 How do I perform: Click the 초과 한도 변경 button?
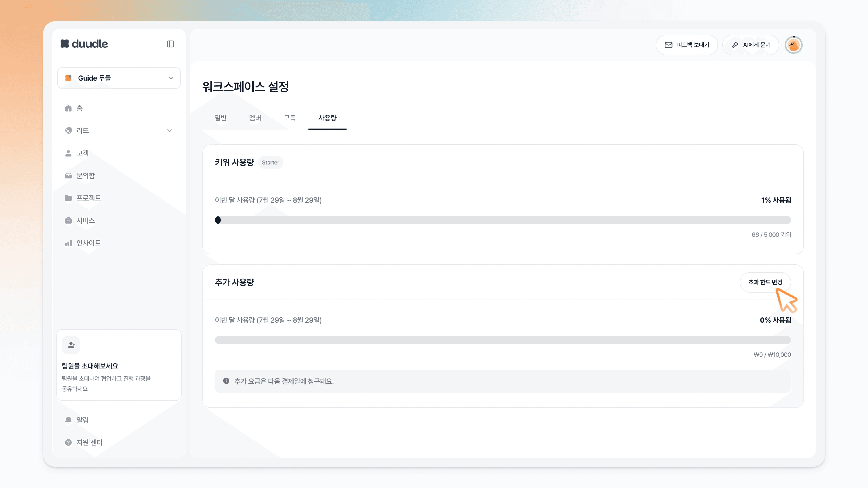[765, 282]
